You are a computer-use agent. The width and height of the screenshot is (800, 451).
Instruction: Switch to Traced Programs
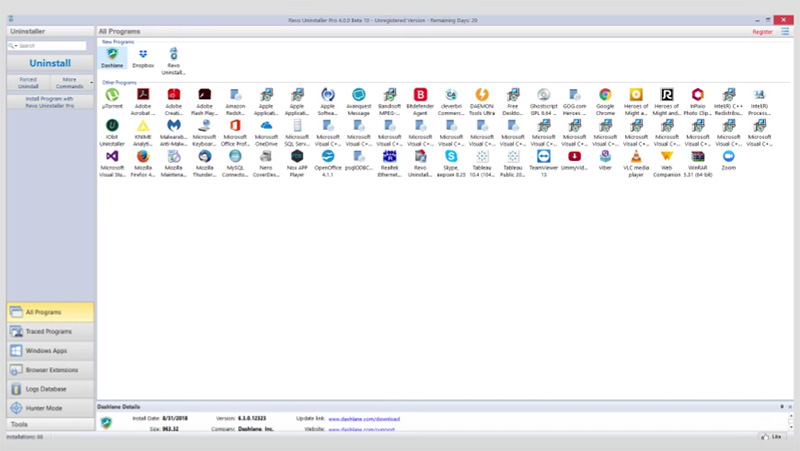click(50, 331)
